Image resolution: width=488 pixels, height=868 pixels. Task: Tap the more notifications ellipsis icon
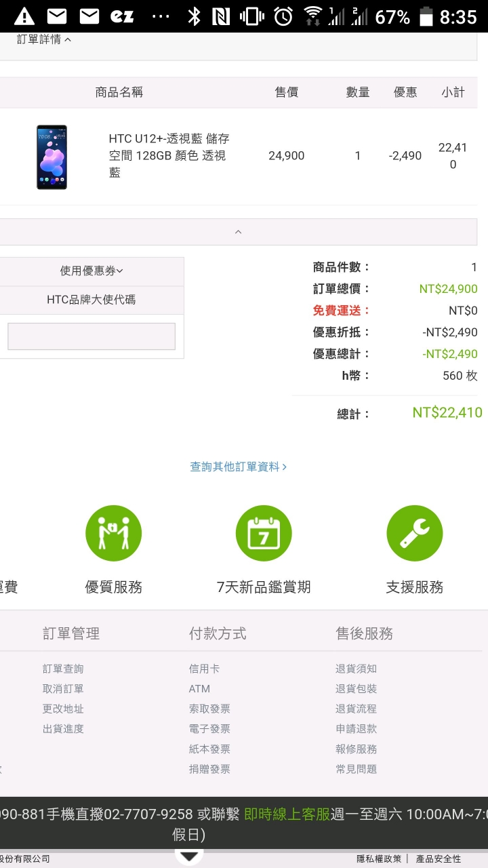pyautogui.click(x=160, y=17)
